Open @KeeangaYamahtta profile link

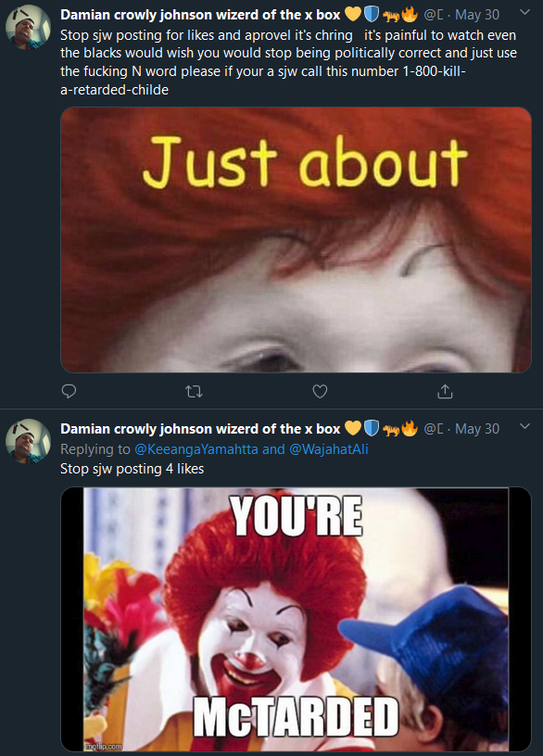point(196,448)
